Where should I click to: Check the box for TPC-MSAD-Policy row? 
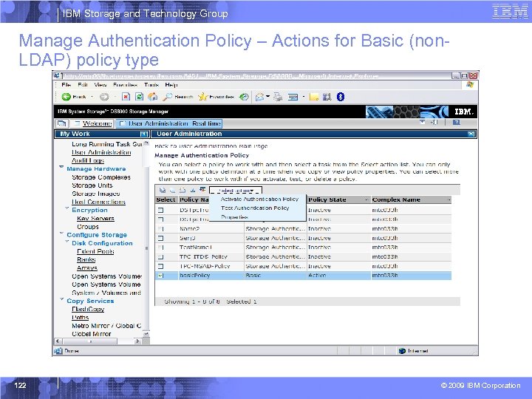pos(161,267)
